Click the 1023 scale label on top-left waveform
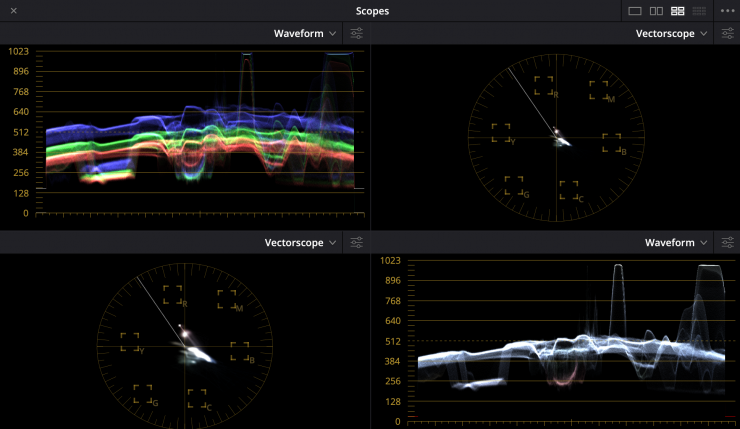Screen dimensions: 740x429 (x=18, y=51)
